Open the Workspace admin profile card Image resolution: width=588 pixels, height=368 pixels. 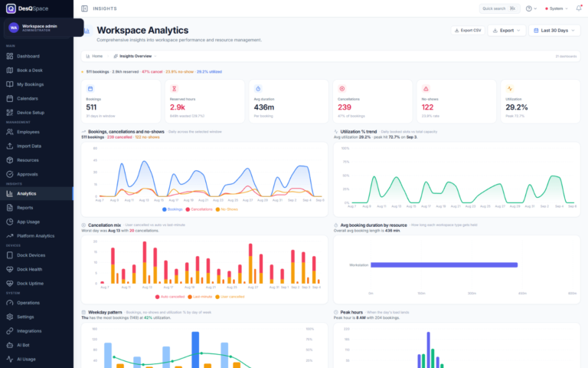click(x=44, y=28)
